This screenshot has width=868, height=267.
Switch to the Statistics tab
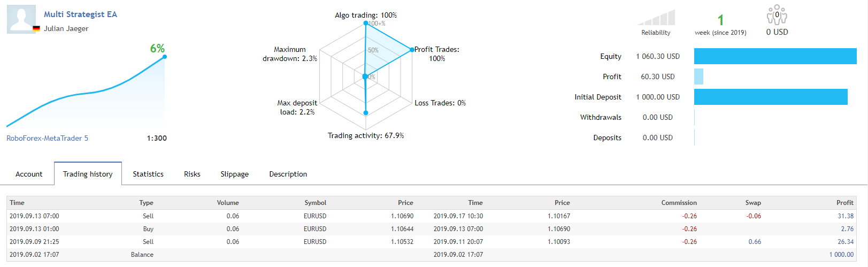[x=148, y=174]
